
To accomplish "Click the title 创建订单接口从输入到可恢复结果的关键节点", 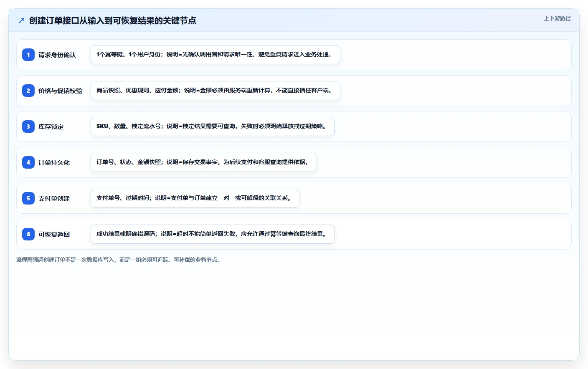I will 113,20.
